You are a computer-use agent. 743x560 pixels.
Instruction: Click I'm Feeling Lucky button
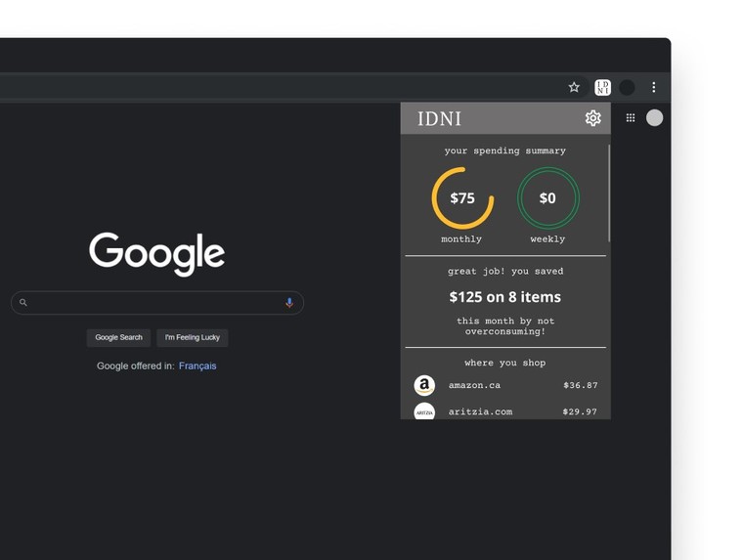click(193, 338)
